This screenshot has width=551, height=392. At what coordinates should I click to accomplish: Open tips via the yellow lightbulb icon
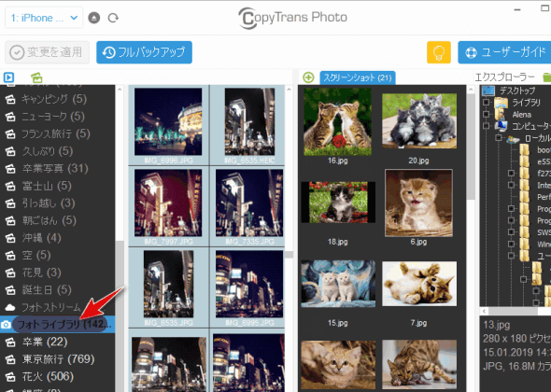[x=439, y=52]
